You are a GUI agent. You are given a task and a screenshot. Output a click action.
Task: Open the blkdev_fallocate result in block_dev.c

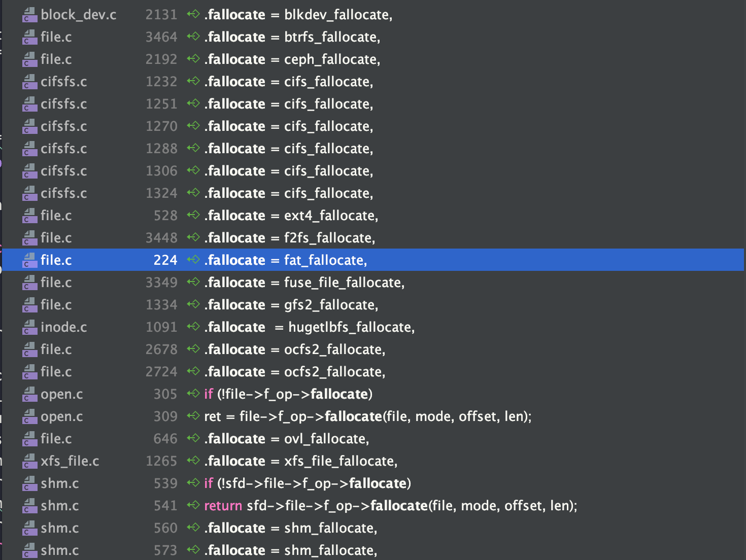(x=374, y=15)
